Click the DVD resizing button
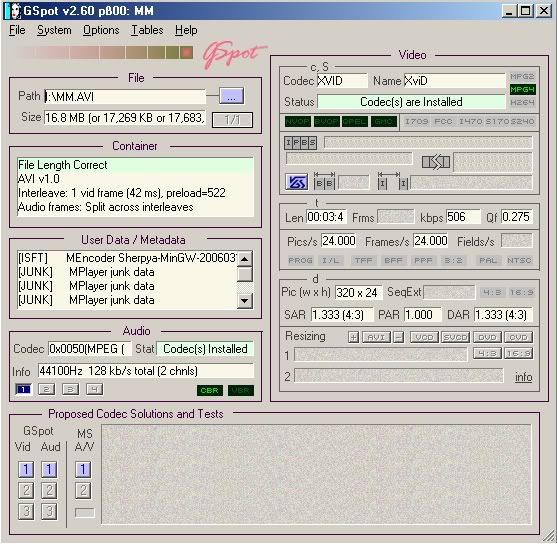The width and height of the screenshot is (557, 544). point(487,337)
